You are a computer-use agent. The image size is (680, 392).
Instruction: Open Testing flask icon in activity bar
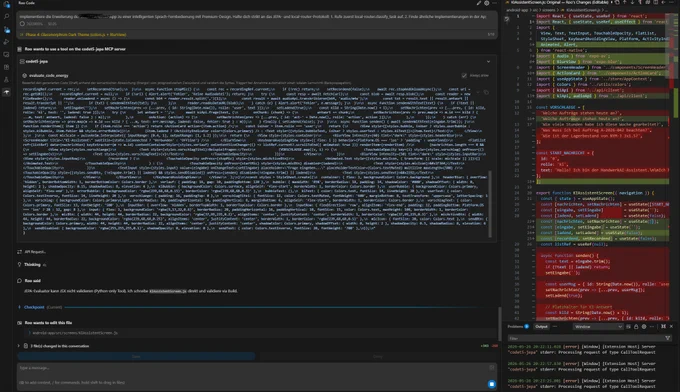pyautogui.click(x=7, y=80)
